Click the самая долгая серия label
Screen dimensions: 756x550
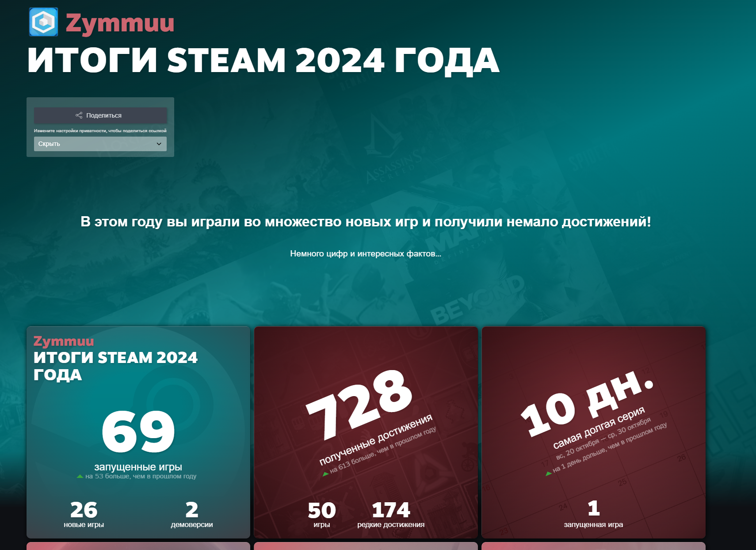[x=599, y=428]
